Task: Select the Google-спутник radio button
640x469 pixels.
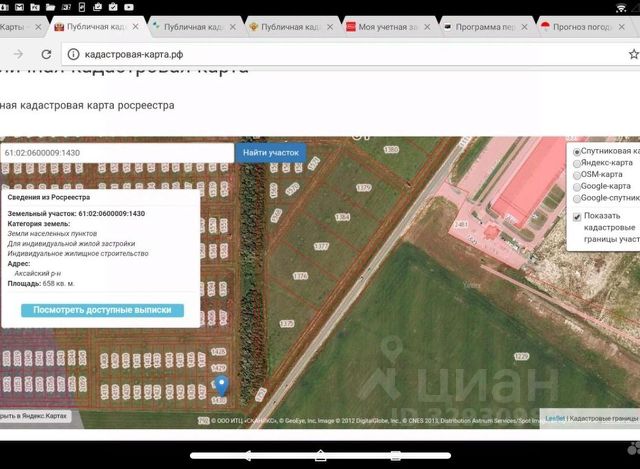Action: tap(577, 199)
